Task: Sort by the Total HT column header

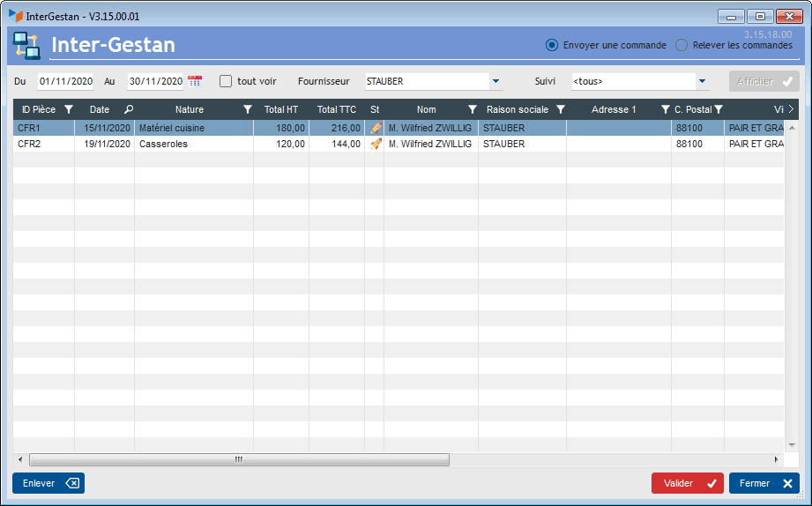Action: tap(281, 109)
